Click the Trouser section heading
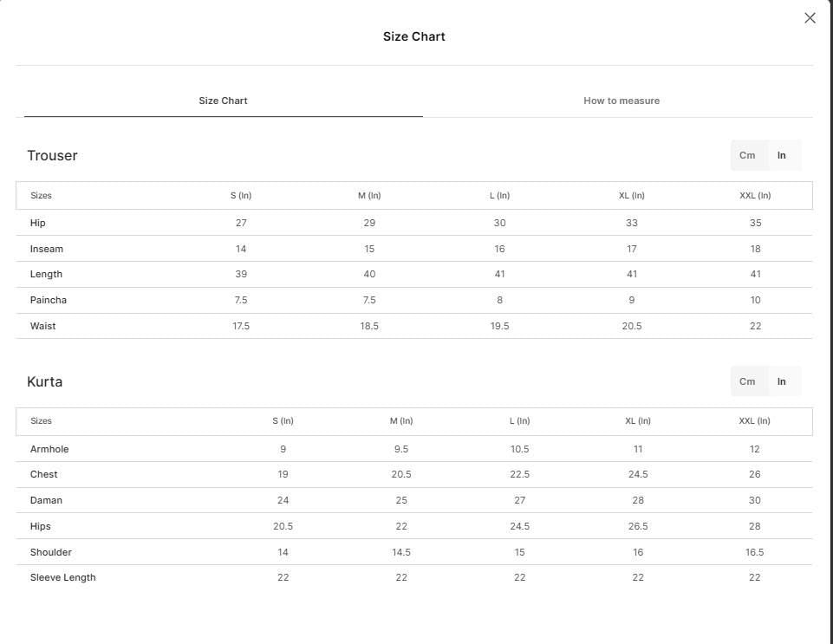The width and height of the screenshot is (833, 644). click(52, 156)
